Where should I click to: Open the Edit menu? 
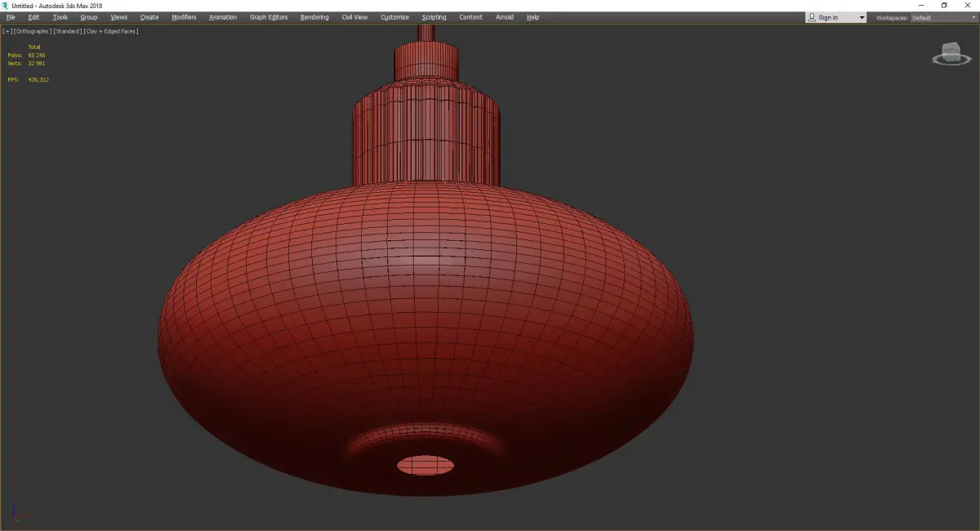click(33, 17)
